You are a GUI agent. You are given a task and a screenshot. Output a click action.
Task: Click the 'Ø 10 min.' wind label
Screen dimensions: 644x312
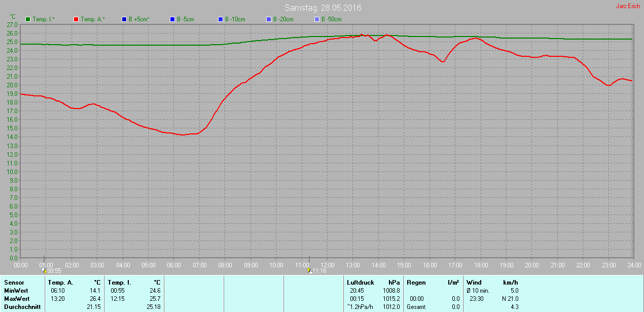coord(478,291)
